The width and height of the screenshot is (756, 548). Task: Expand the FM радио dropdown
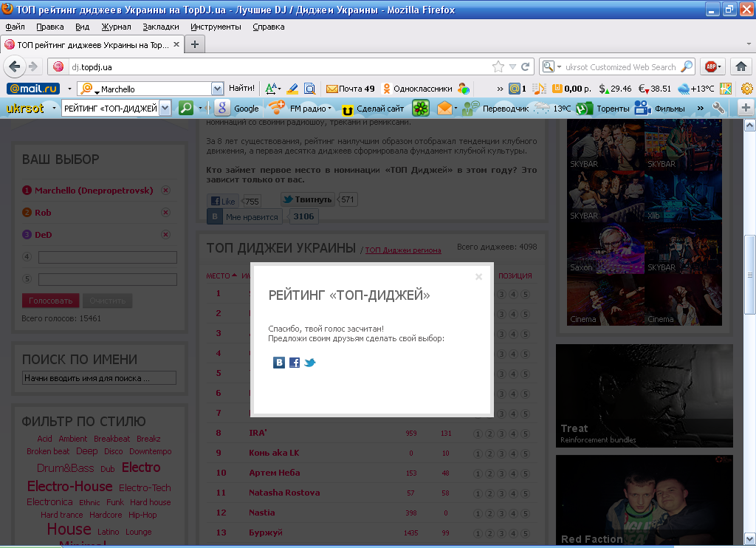click(330, 108)
